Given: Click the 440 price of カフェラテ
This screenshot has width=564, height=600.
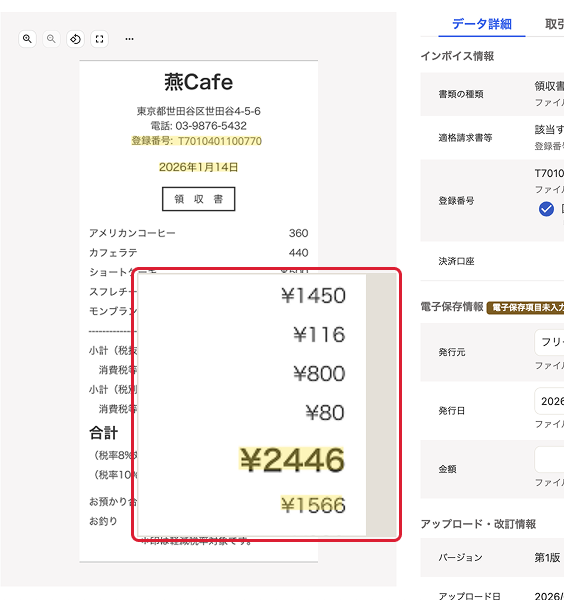Looking at the screenshot, I should [x=298, y=253].
